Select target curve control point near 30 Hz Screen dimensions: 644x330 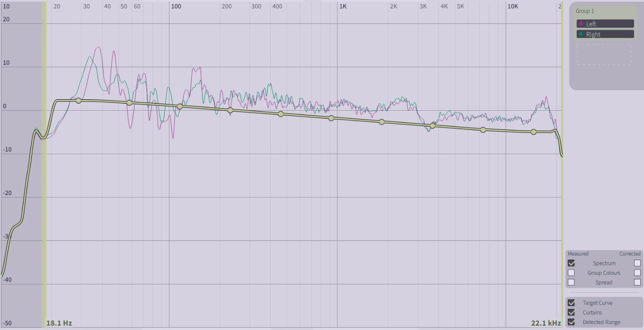tap(78, 101)
